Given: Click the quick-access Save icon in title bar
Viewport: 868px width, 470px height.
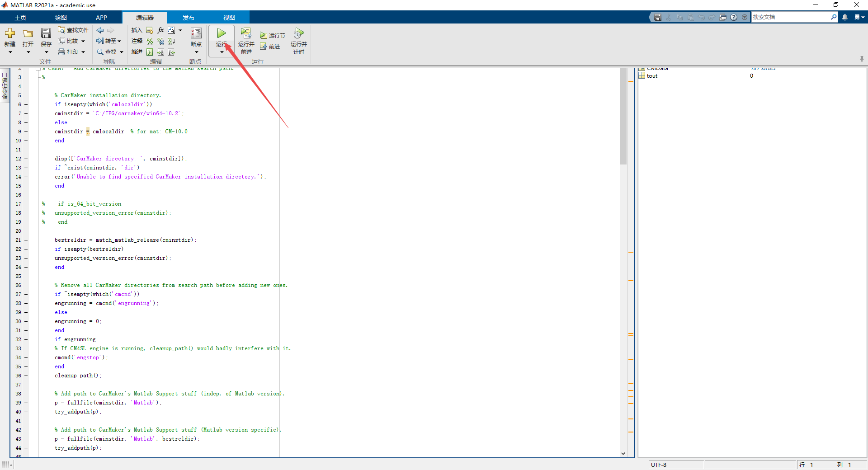Looking at the screenshot, I should coord(658,17).
